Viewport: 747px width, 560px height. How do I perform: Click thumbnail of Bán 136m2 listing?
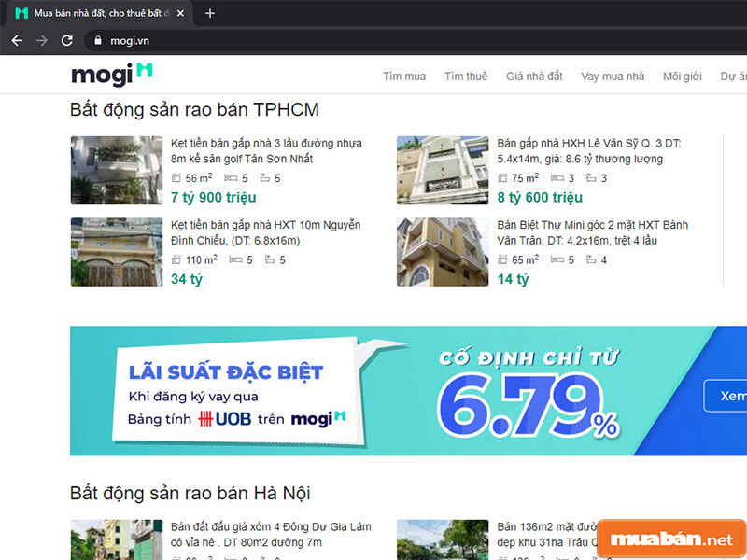point(443,539)
